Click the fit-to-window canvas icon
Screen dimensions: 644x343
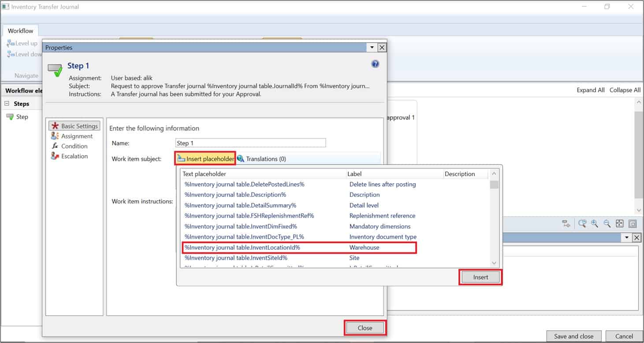pos(619,224)
